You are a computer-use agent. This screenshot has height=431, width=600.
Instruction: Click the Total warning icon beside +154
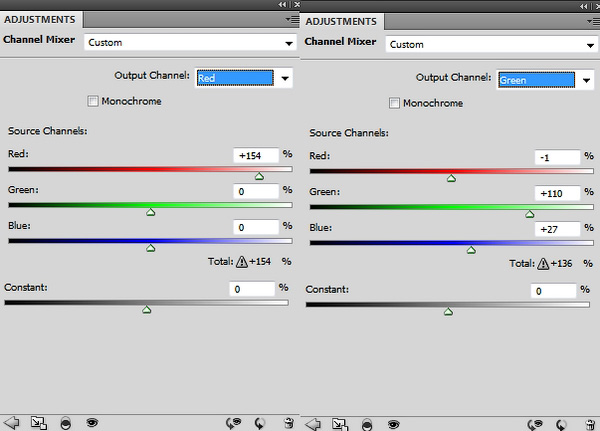241,262
